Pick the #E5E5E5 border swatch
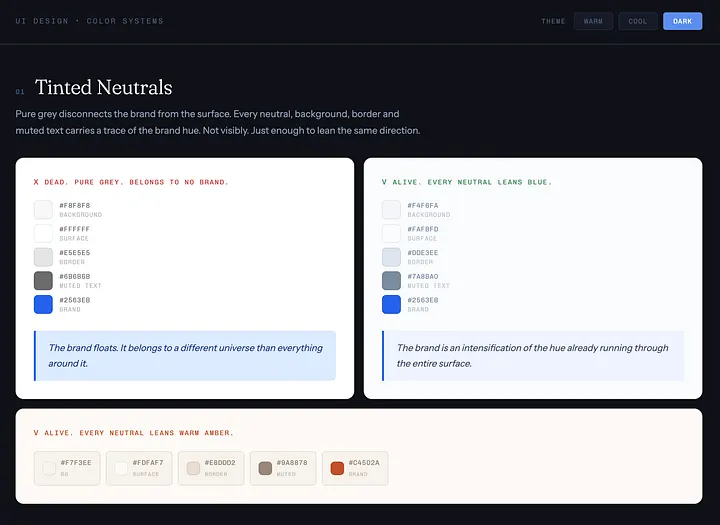This screenshot has height=525, width=720. pyautogui.click(x=43, y=257)
